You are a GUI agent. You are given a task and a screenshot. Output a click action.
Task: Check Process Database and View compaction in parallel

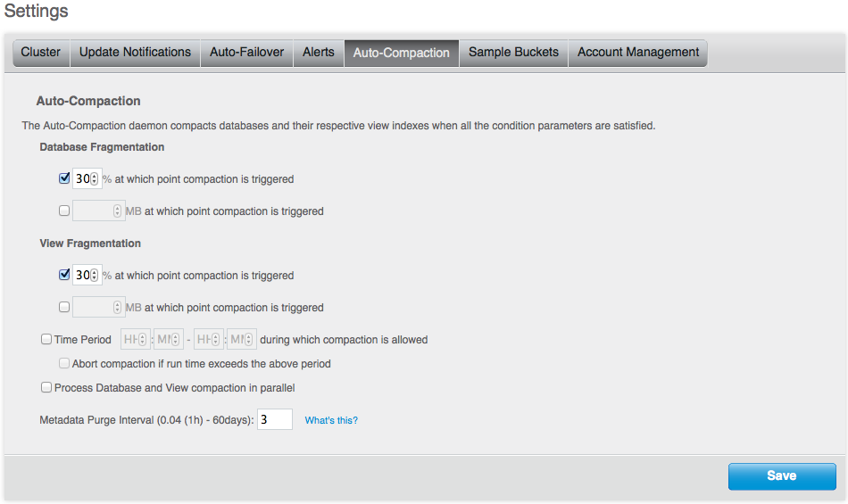coord(46,388)
